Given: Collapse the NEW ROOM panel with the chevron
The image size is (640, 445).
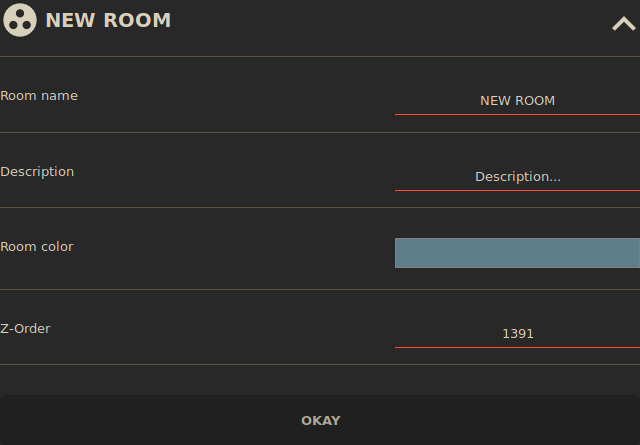Looking at the screenshot, I should [x=623, y=23].
